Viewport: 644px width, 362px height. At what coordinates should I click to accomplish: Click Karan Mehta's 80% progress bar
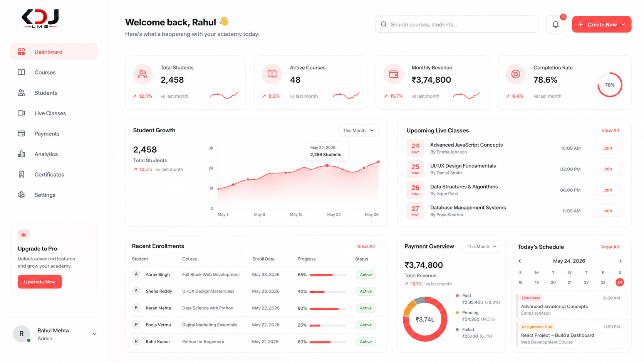(328, 309)
